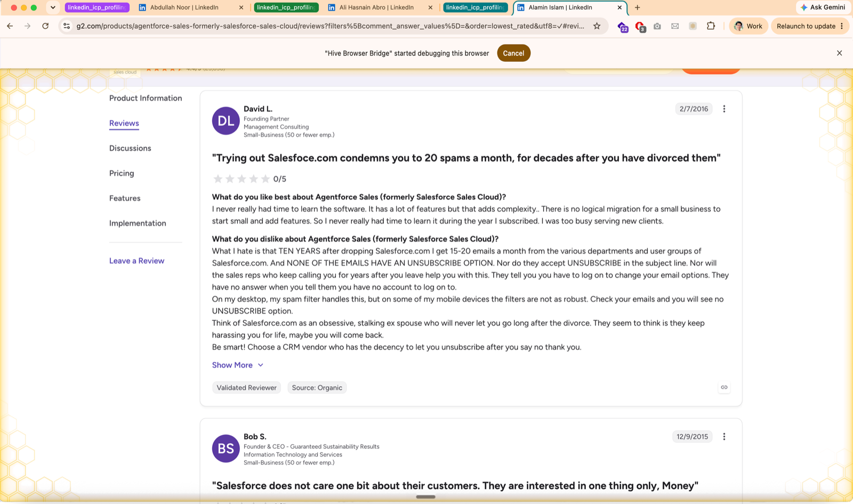Screen dimensions: 853x504
Task: Bookmark this page with the star icon
Action: pyautogui.click(x=597, y=26)
